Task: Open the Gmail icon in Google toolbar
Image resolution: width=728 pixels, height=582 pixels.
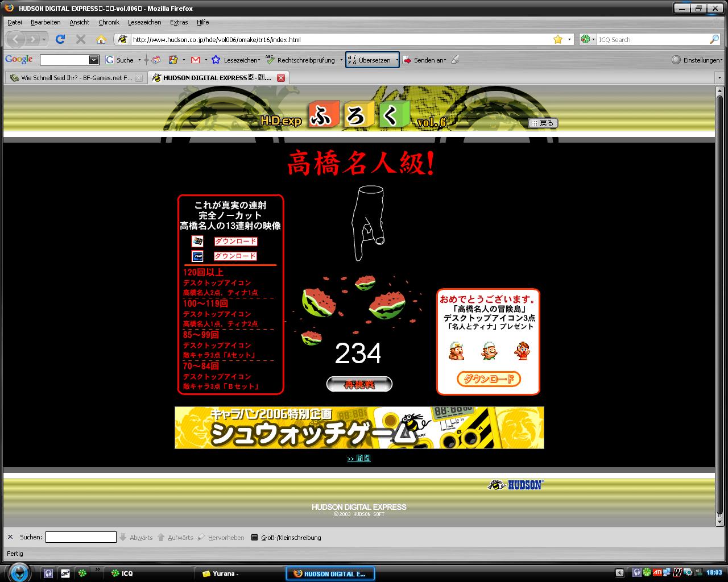Action: tap(195, 60)
